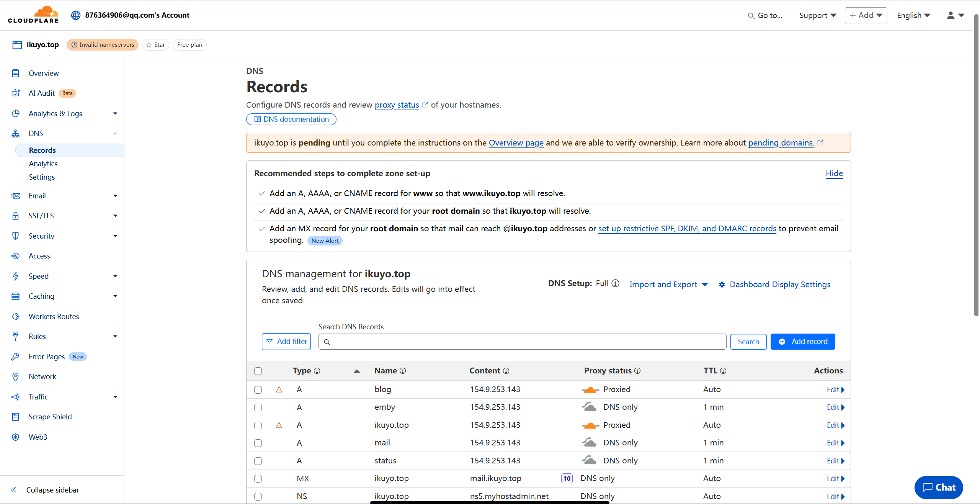Viewport: 980px width, 504px height.
Task: Check the emby A record checkbox
Action: tap(258, 407)
